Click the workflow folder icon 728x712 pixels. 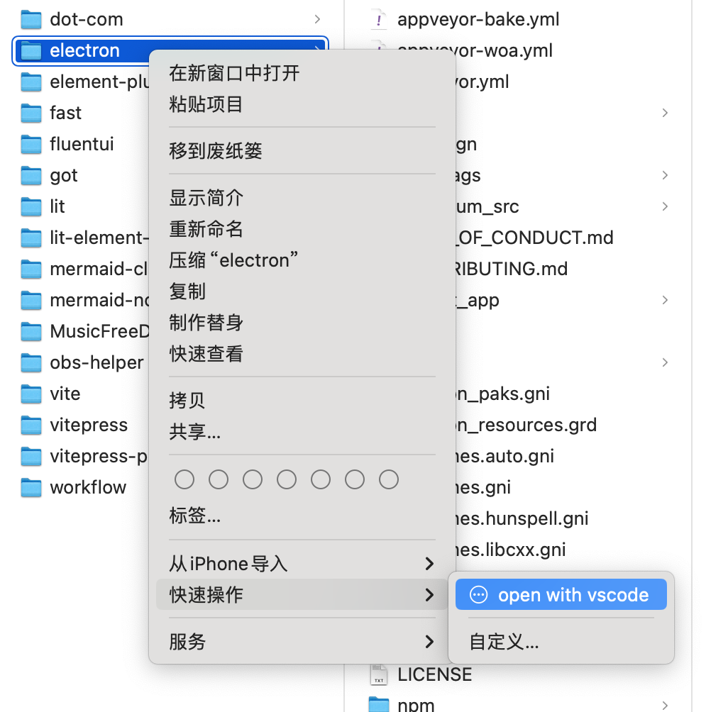coord(31,488)
